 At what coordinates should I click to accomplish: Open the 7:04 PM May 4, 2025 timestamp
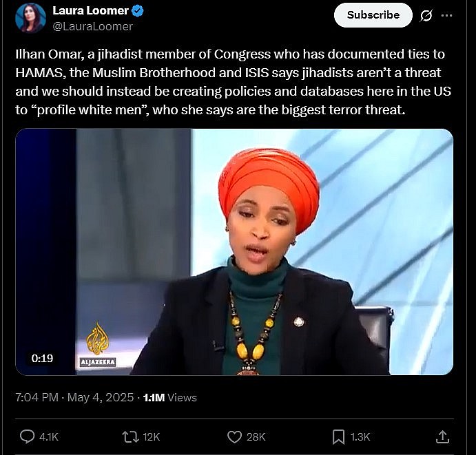point(74,397)
